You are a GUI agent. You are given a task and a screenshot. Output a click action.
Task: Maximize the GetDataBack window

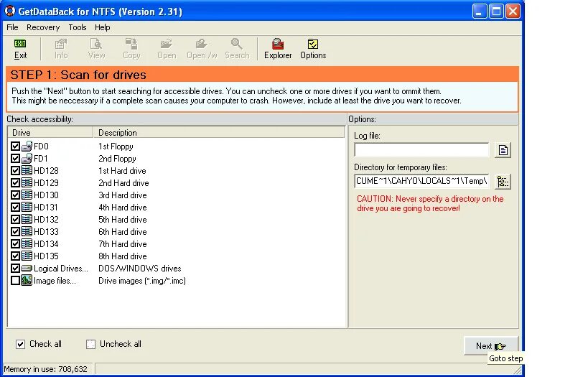pyautogui.click(x=496, y=11)
